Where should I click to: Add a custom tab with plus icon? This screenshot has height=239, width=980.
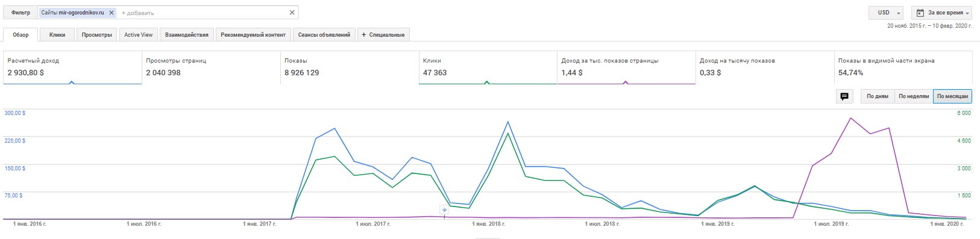coord(383,35)
